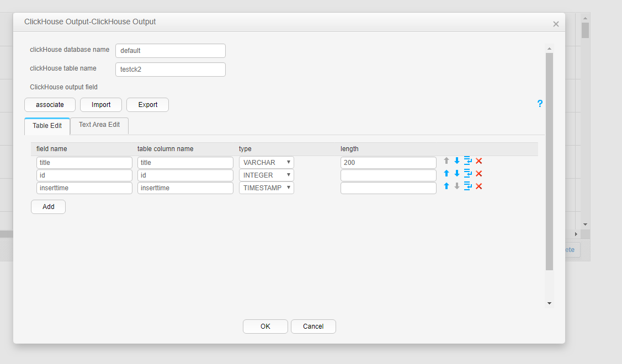
Task: Click the dialog title 'ClickHouse Output-ClickHouse Output'
Action: point(90,22)
